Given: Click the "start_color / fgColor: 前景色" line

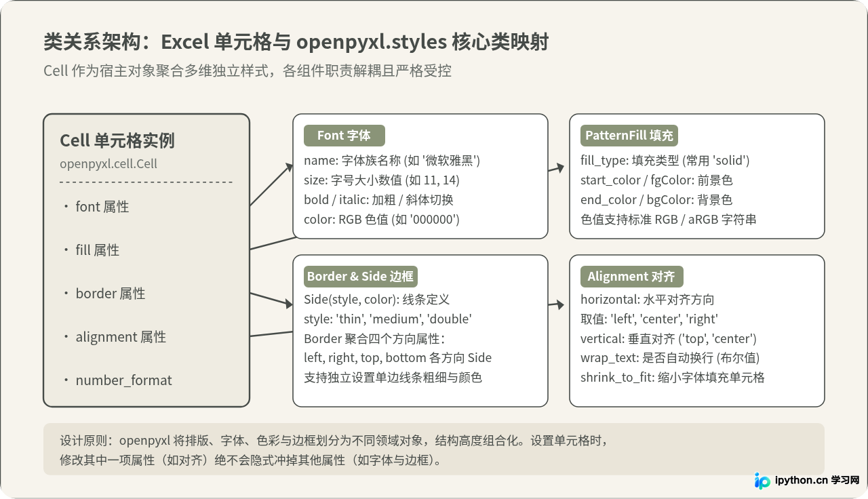Looking at the screenshot, I should coord(656,180).
